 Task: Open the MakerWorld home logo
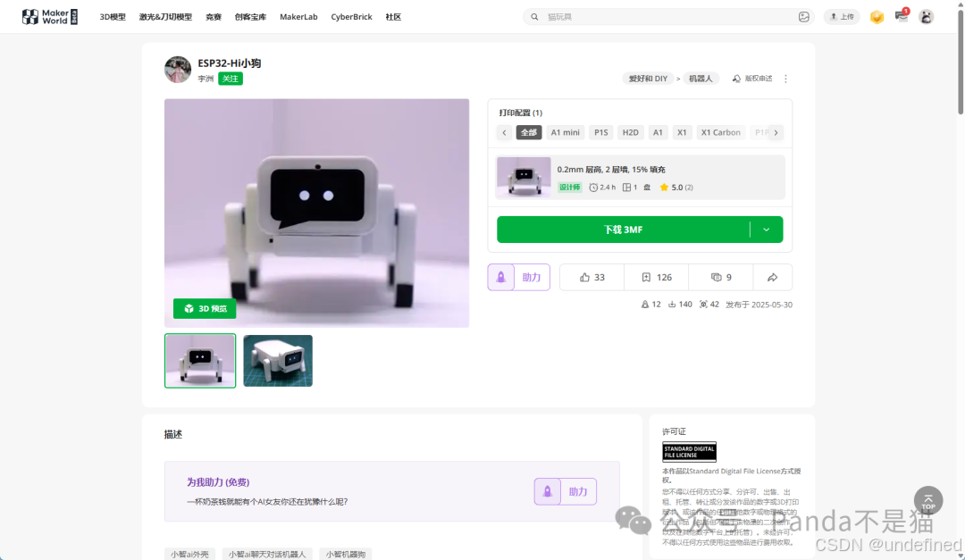coord(50,17)
